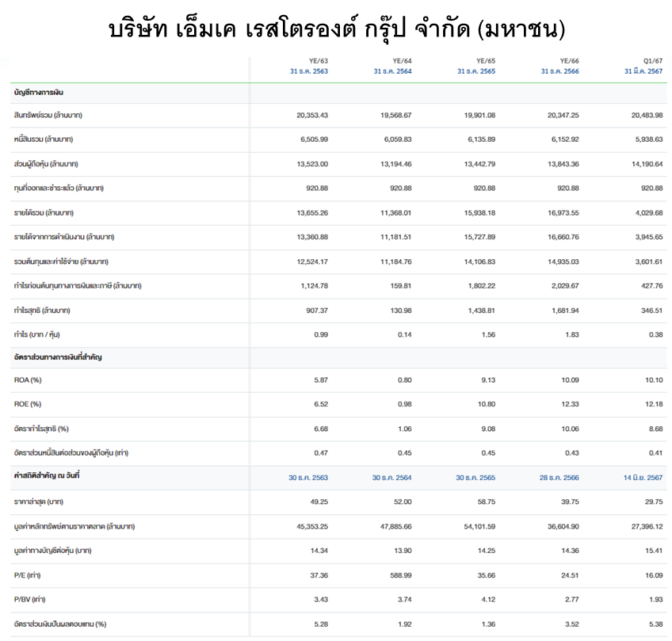Select the Q1/67 column header

click(653, 61)
